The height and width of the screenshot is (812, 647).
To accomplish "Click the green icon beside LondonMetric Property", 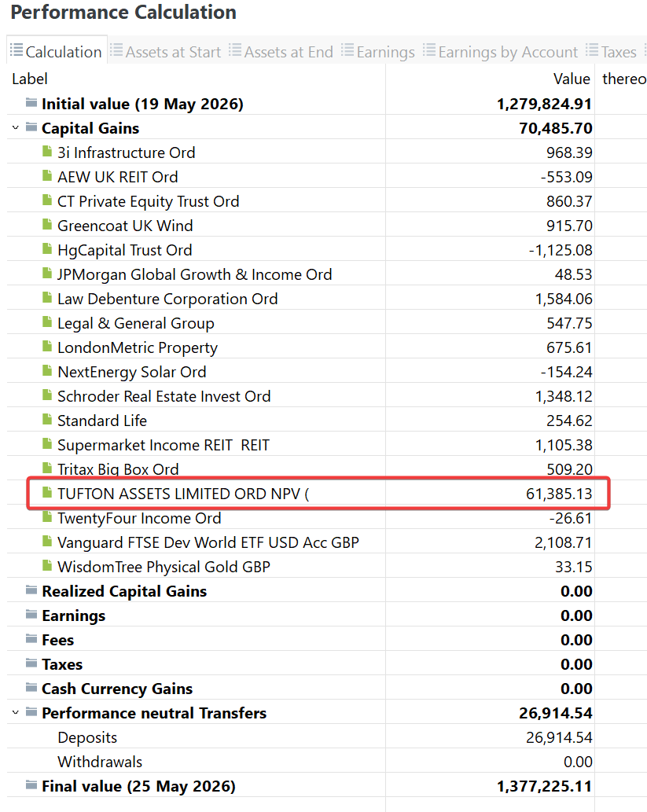I will click(47, 346).
